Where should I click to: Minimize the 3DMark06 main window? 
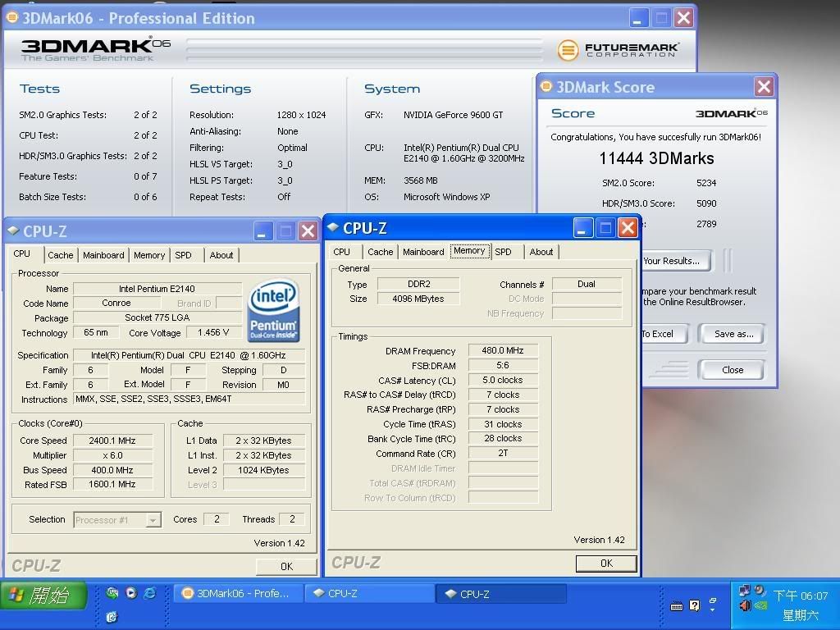(637, 18)
